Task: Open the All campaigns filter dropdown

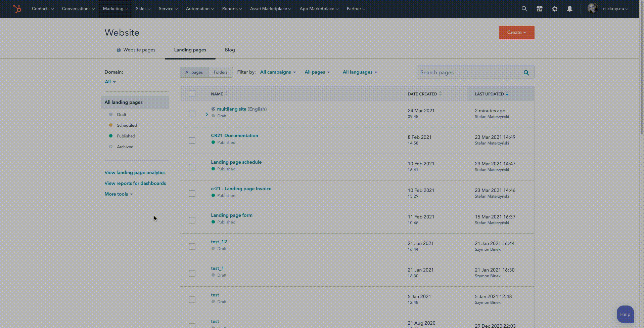Action: coord(278,72)
